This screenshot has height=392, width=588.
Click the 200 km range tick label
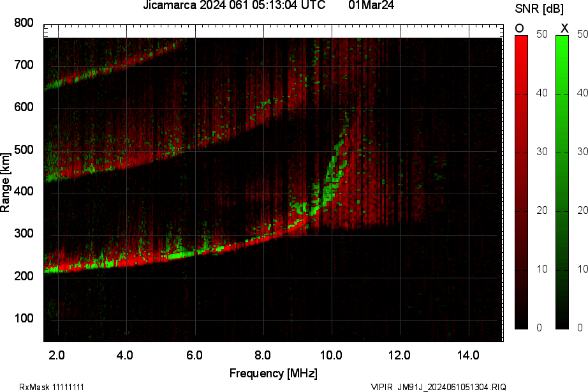24,276
